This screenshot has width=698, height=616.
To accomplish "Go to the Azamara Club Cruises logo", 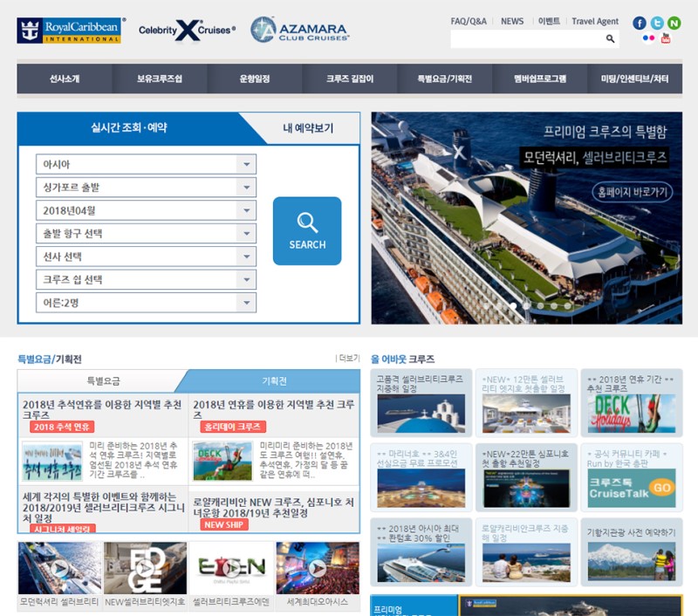I will pos(299,30).
